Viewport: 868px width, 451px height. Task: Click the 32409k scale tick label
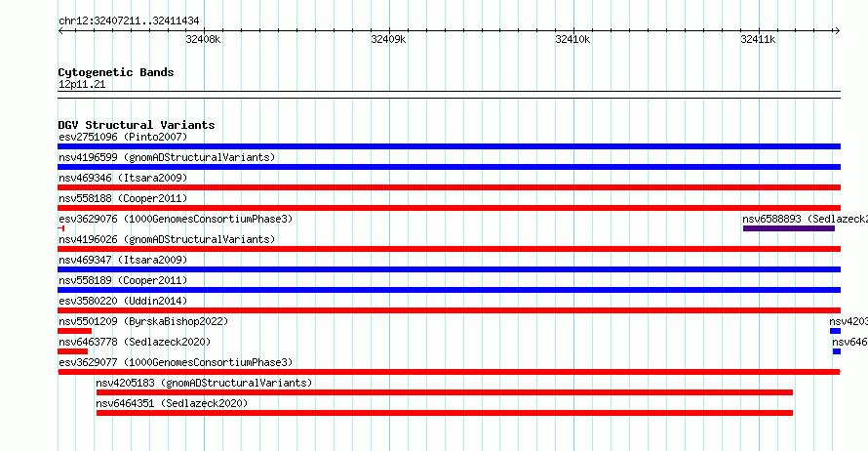pyautogui.click(x=388, y=39)
